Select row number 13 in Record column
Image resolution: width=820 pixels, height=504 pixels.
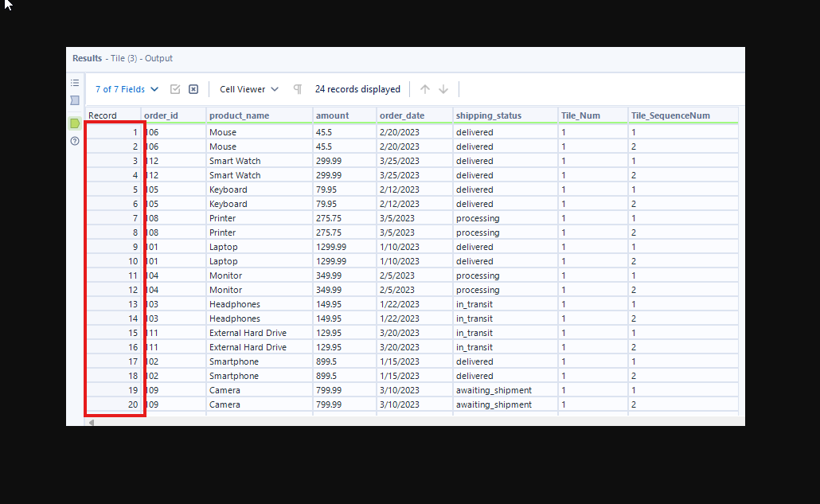point(115,304)
